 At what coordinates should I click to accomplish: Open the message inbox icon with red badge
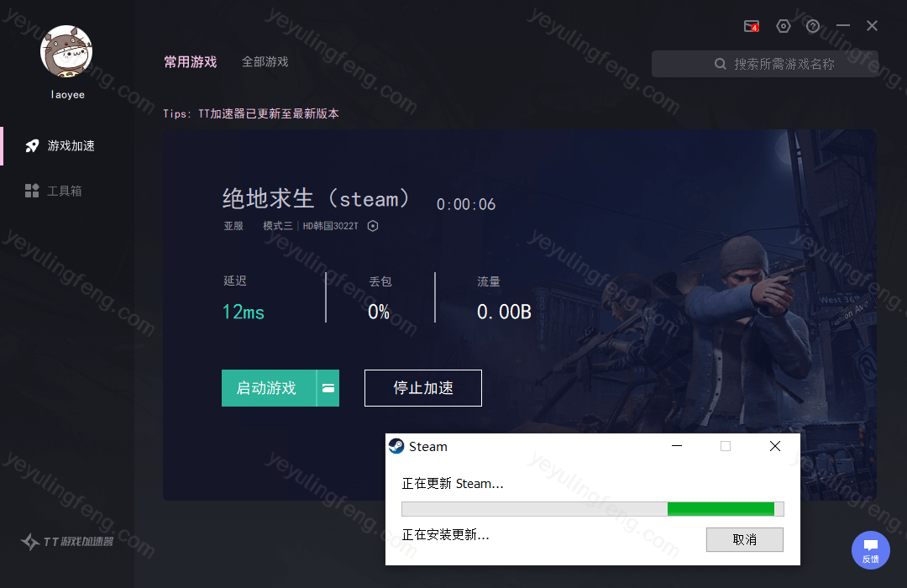click(x=752, y=26)
